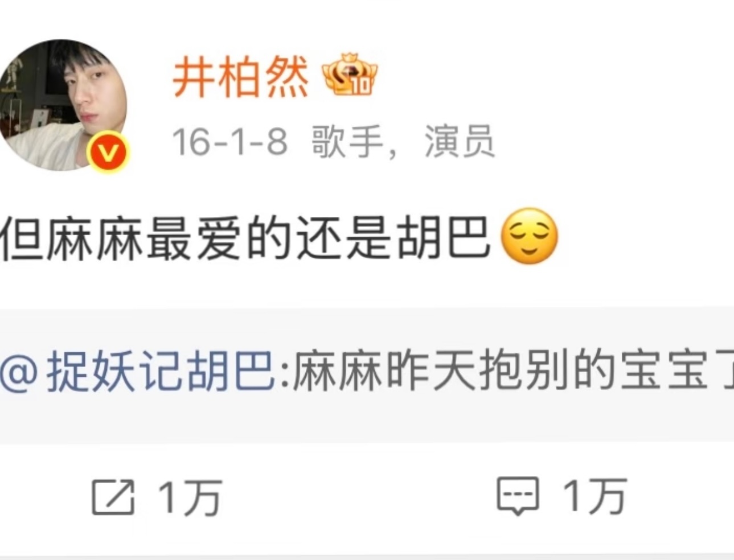The height and width of the screenshot is (560, 734).
Task: Click the 演员 profession word
Action: (460, 142)
